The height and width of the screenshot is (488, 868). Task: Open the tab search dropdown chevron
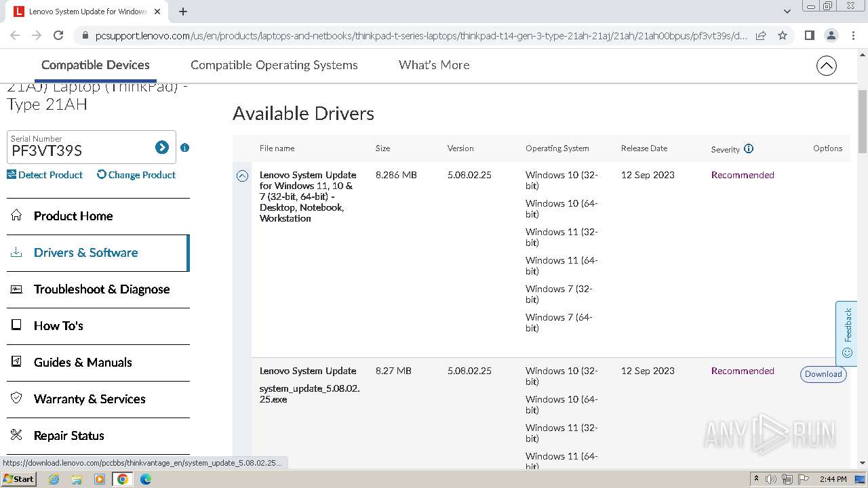click(x=787, y=12)
